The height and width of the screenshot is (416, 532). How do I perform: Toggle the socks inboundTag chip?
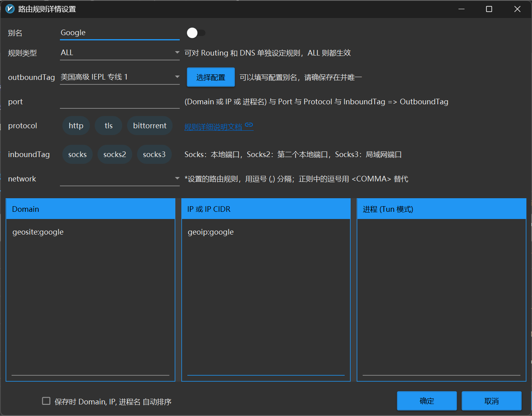77,154
